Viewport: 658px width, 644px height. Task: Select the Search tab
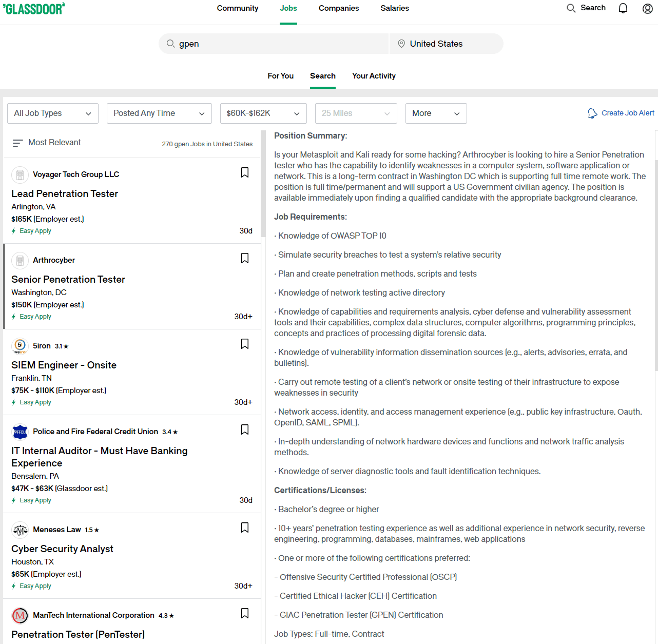tap(323, 76)
